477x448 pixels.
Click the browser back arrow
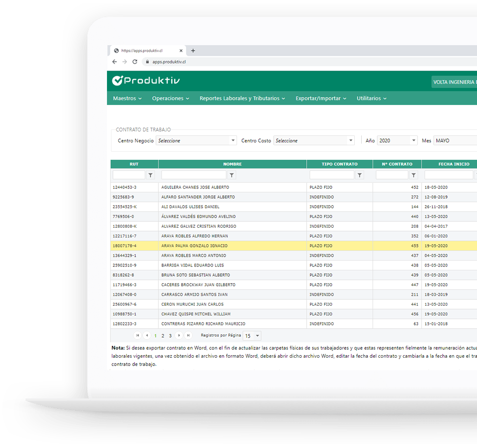[114, 62]
